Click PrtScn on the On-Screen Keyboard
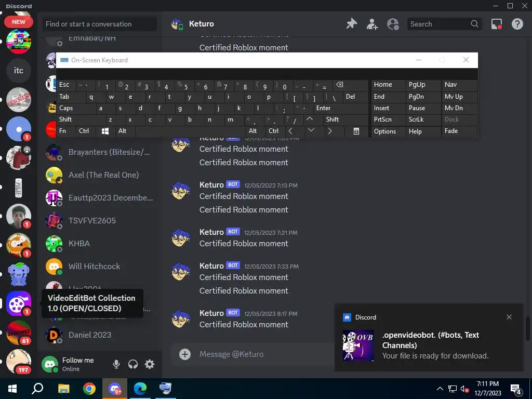532x399 pixels. tap(389, 119)
